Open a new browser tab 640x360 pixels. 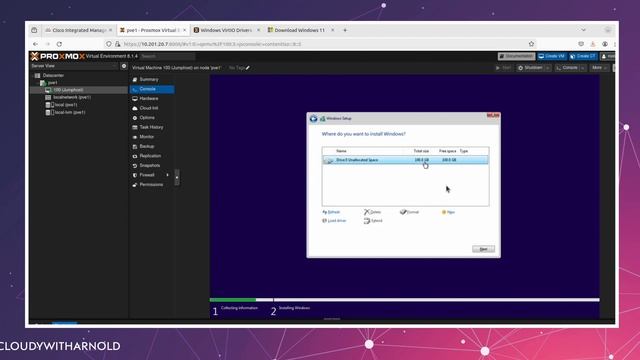coord(345,30)
